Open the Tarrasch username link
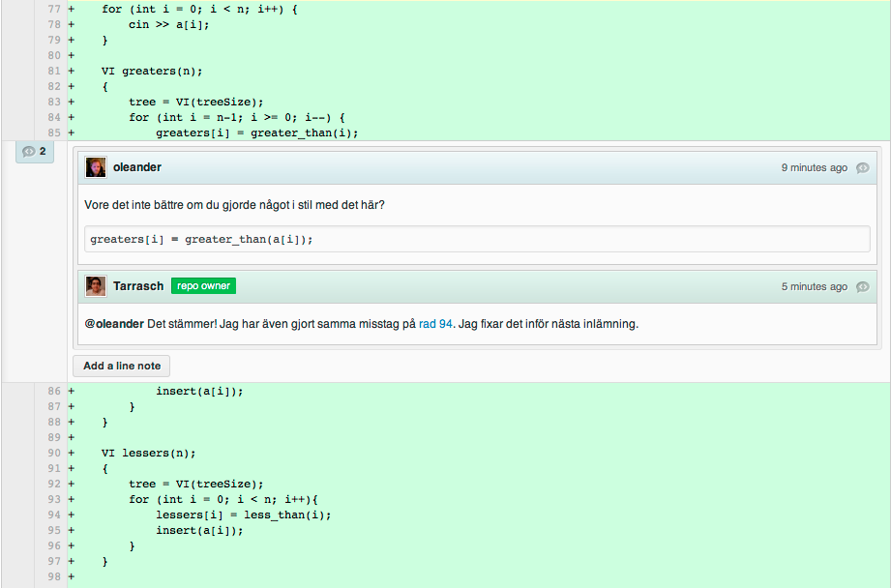Viewport: 891px width, 588px height. click(x=138, y=285)
